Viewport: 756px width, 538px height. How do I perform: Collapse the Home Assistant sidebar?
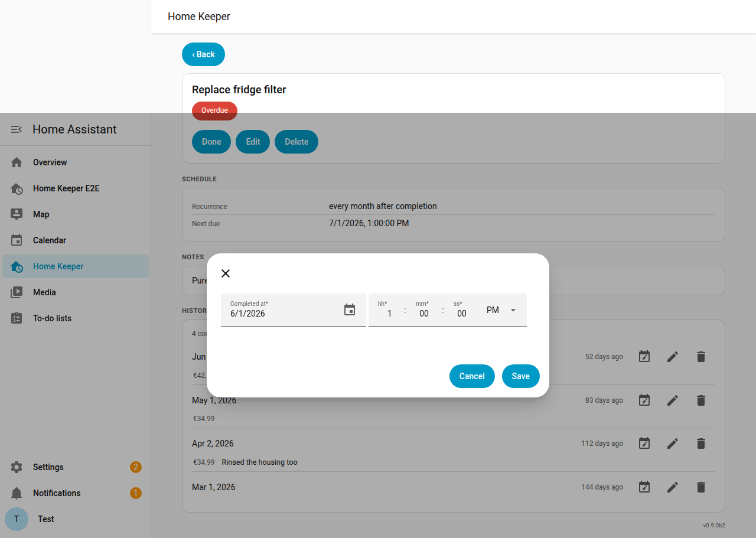[17, 129]
